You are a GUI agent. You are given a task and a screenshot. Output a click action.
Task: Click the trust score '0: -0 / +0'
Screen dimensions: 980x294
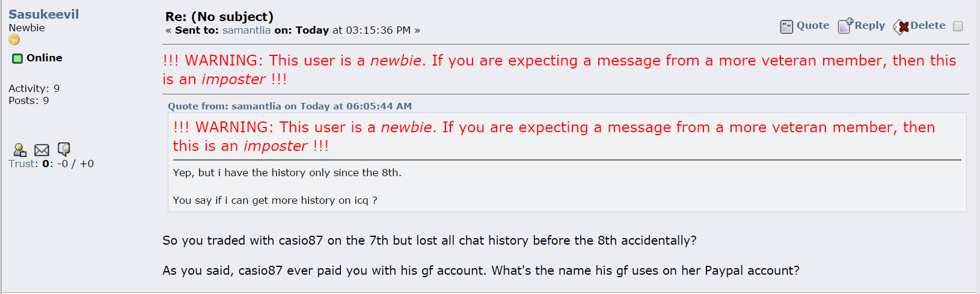68,164
